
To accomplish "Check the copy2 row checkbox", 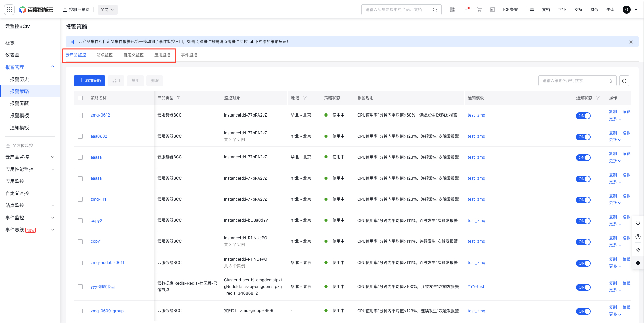I will (80, 221).
